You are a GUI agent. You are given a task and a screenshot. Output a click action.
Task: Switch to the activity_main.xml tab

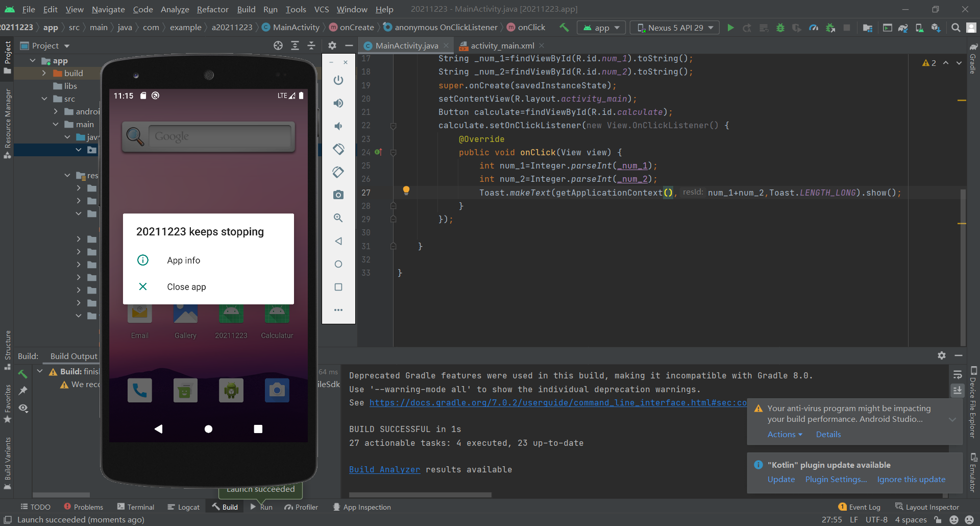pos(502,45)
